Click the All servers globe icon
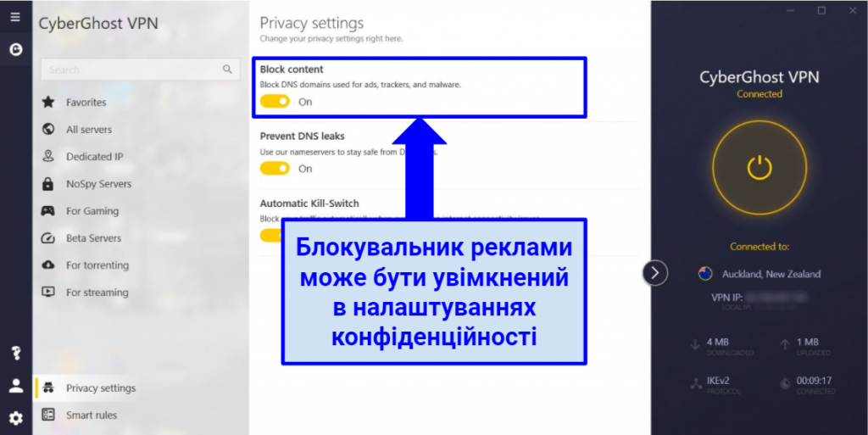 48,129
